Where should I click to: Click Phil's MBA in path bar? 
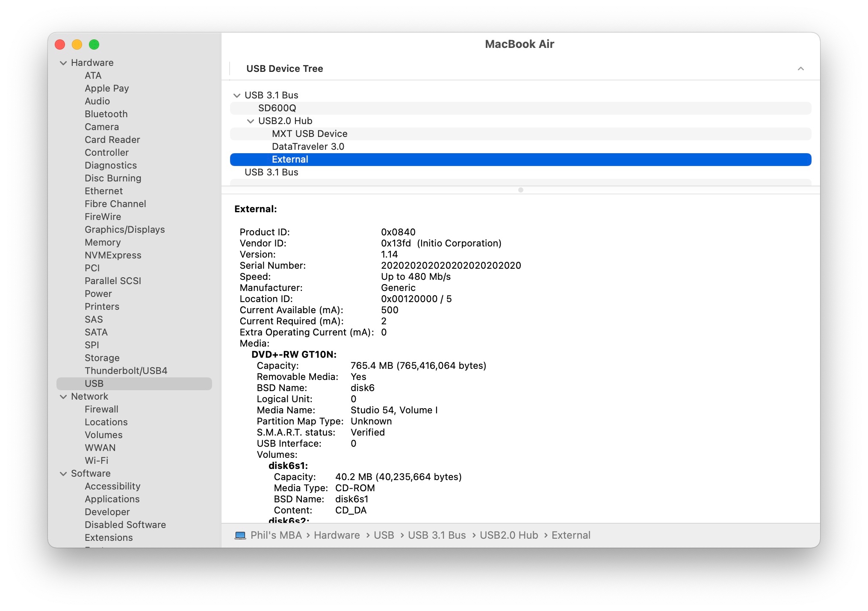(276, 535)
